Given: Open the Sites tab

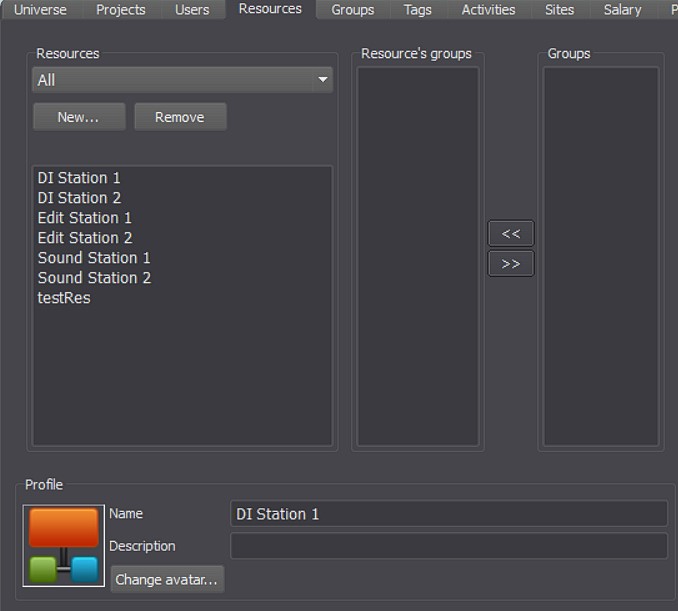Looking at the screenshot, I should click(x=560, y=10).
